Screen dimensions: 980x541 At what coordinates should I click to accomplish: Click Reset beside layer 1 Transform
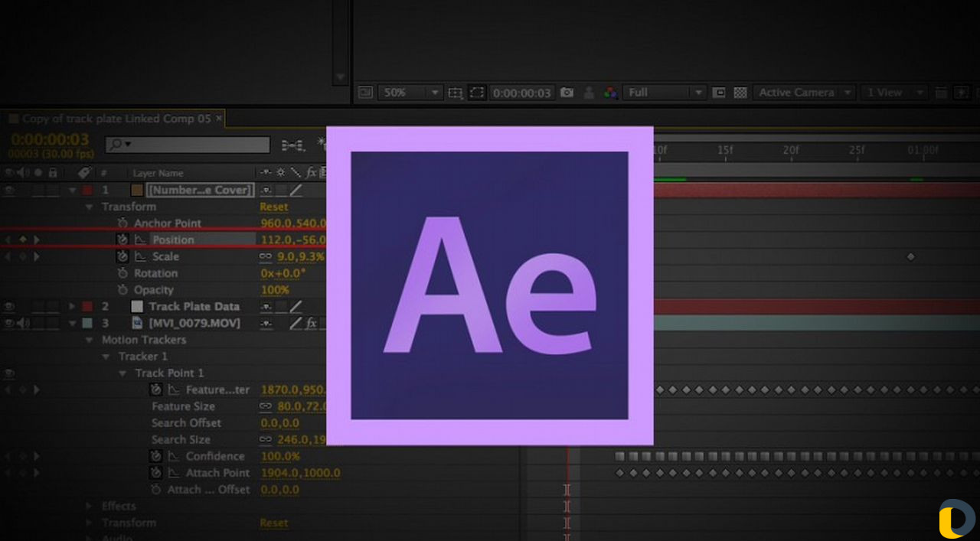(274, 207)
